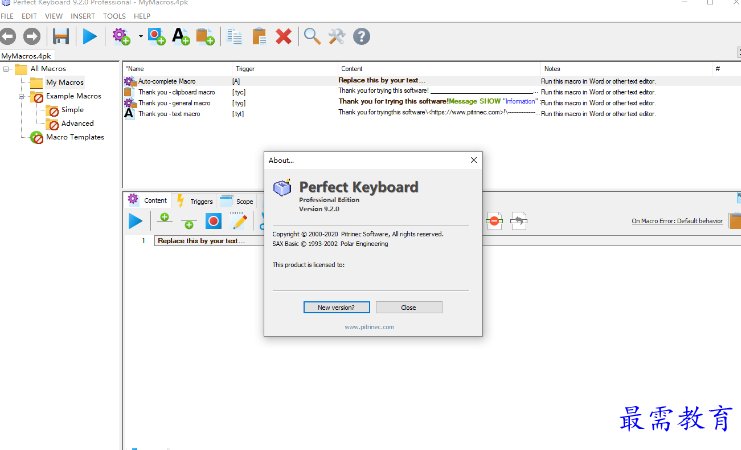Collapse the All Macros tree root
This screenshot has width=741, height=450.
[x=6, y=69]
